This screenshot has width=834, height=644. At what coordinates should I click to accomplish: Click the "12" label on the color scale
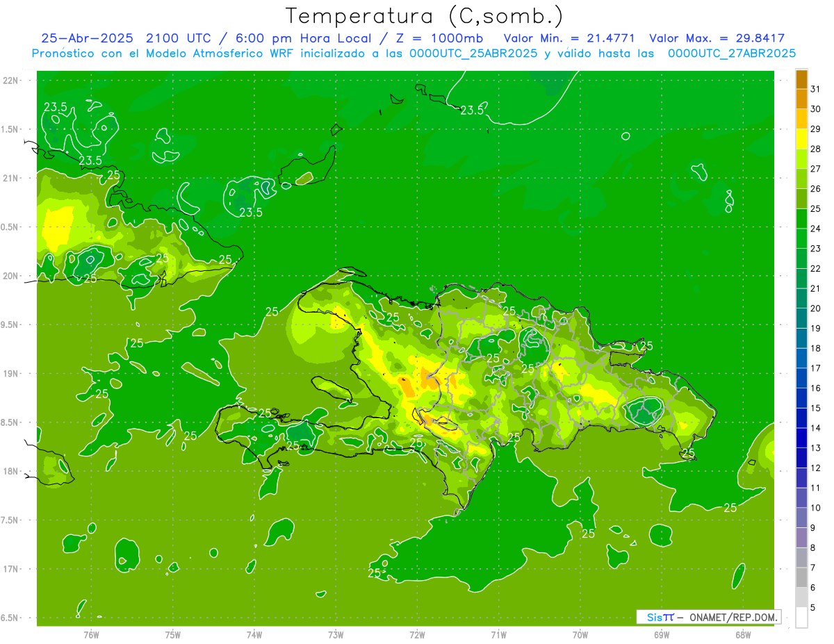point(816,468)
